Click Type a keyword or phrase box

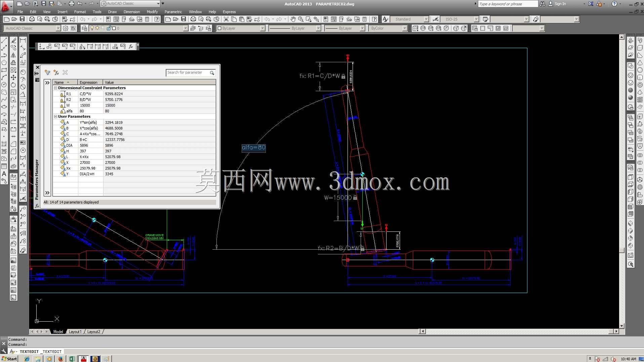(508, 4)
